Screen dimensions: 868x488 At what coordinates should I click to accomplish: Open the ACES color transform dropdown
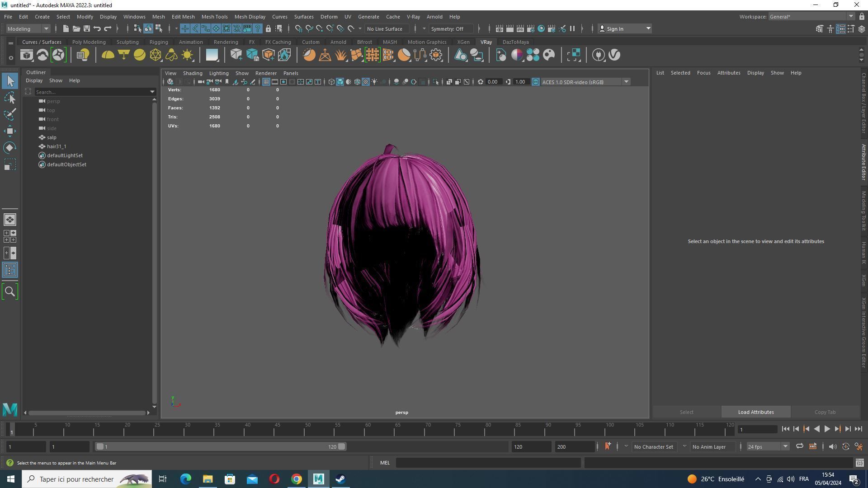(x=585, y=82)
